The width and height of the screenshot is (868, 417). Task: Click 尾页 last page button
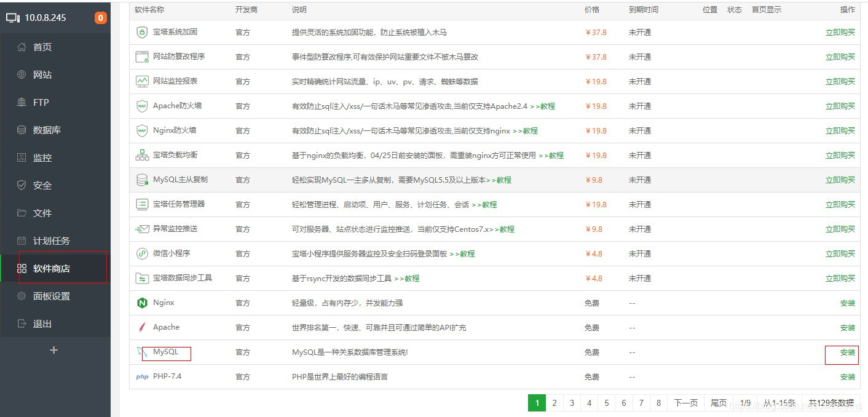(719, 403)
